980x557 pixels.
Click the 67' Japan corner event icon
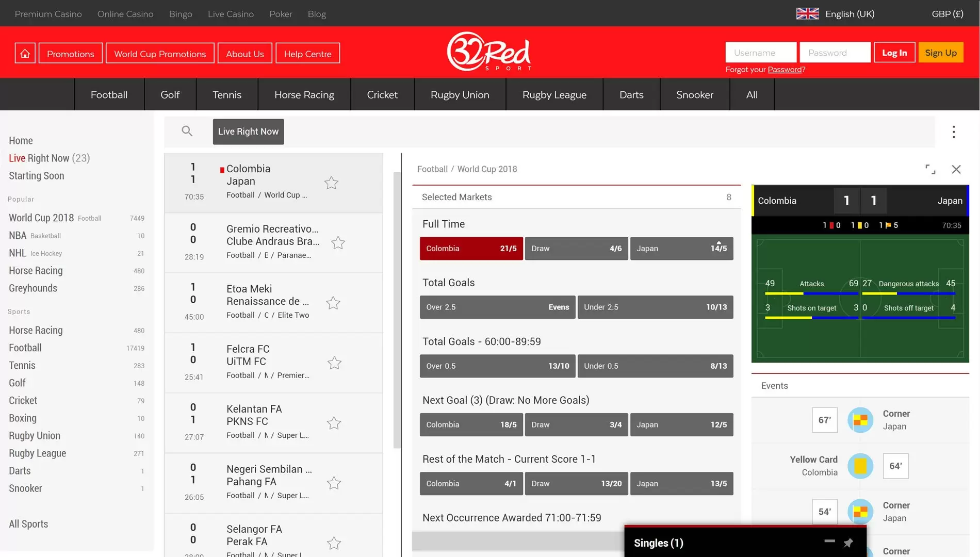tap(860, 420)
